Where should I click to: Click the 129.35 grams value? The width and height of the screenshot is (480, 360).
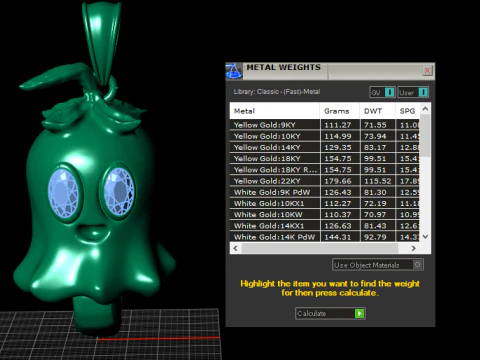point(338,147)
